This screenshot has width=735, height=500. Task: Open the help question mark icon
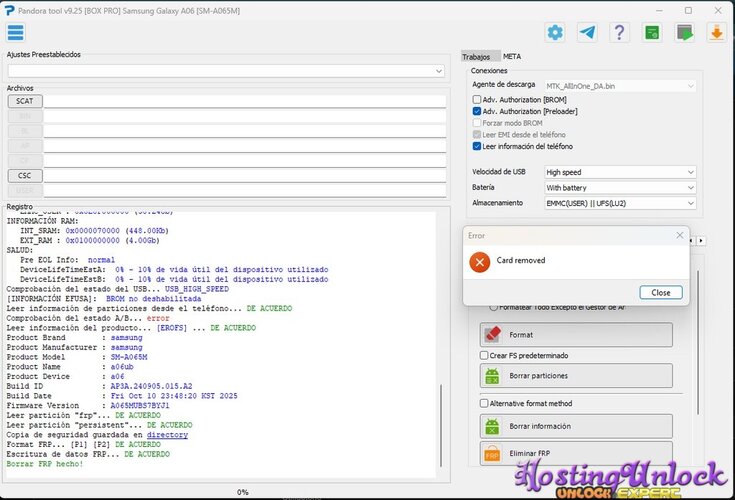(x=619, y=33)
